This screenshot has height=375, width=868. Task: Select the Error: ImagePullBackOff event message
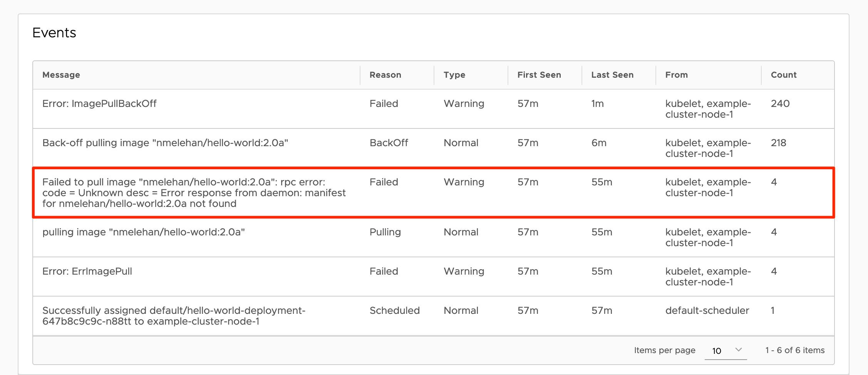point(99,104)
